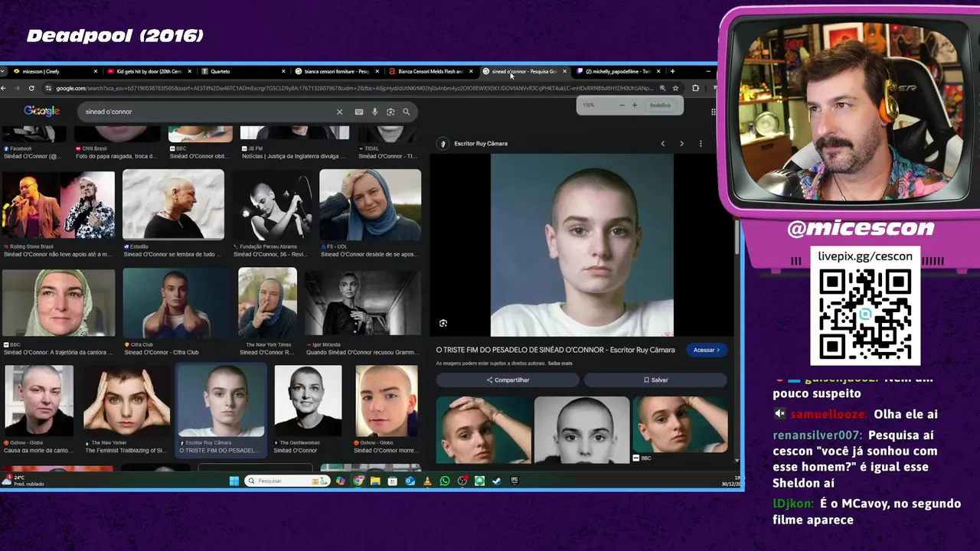Screen dimensions: 980x551
Task: Open the large preview image
Action: pos(582,245)
